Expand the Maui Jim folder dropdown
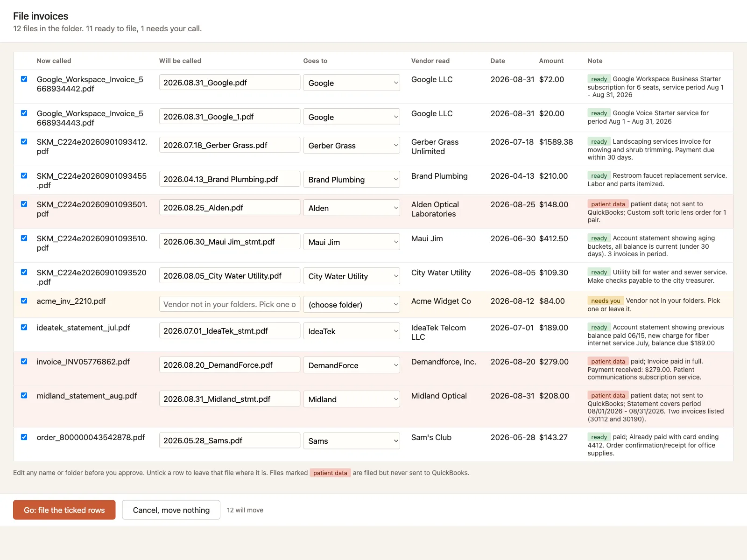The image size is (747, 560). pyautogui.click(x=352, y=242)
